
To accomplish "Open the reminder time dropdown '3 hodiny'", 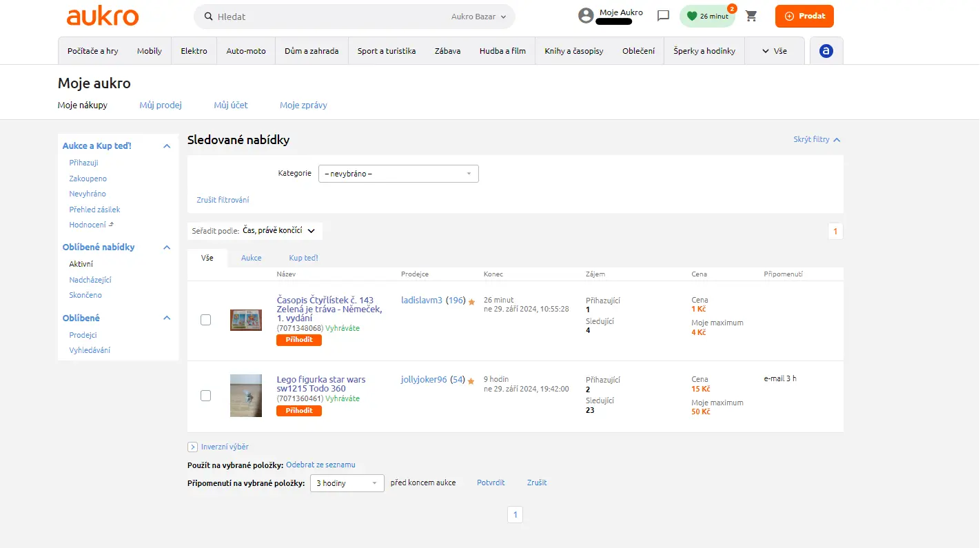I will coord(347,483).
